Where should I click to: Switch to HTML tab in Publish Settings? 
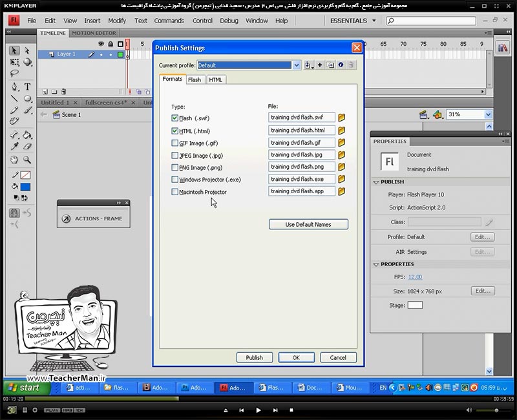[216, 79]
